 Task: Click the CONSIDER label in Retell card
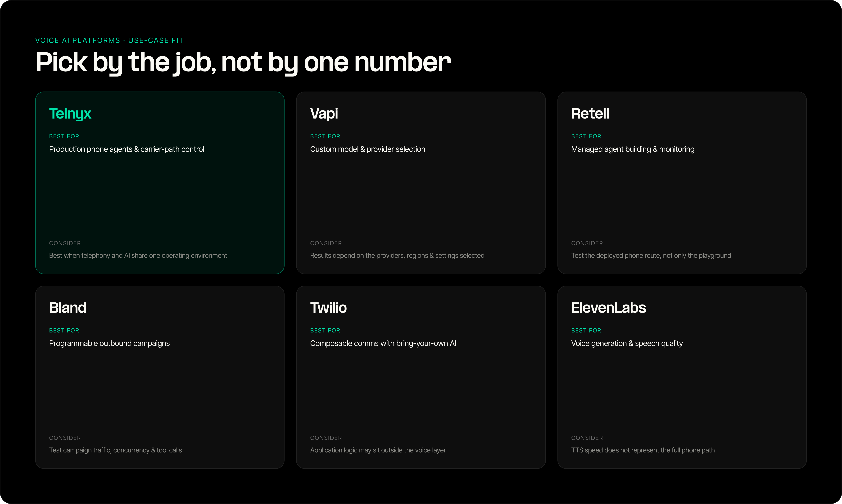[587, 243]
